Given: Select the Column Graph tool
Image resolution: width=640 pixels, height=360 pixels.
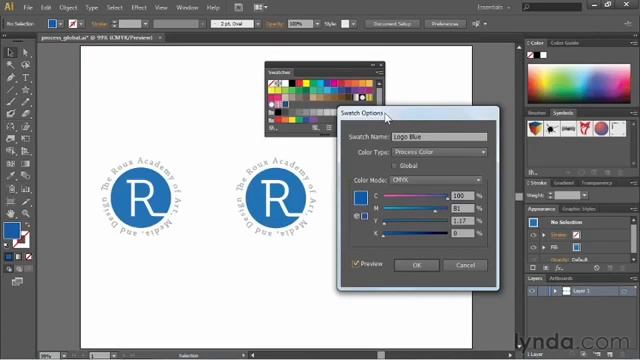Looking at the screenshot, I should pyautogui.click(x=25, y=189).
